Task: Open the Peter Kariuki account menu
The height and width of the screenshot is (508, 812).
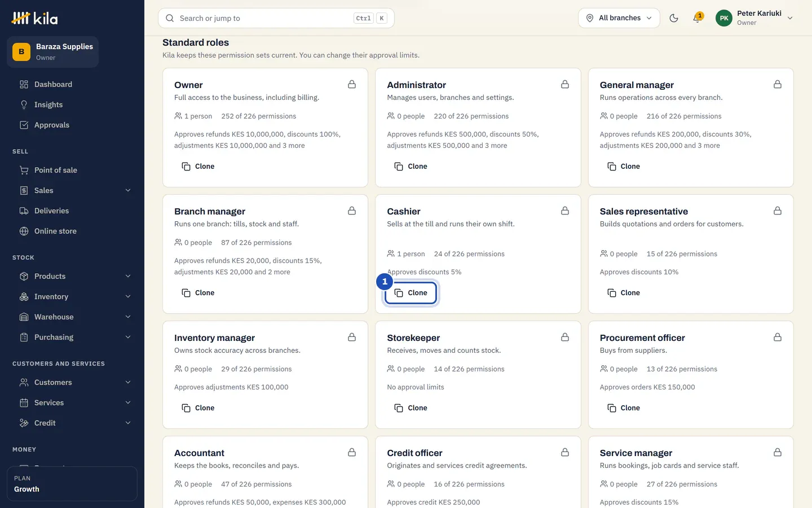Action: 754,18
